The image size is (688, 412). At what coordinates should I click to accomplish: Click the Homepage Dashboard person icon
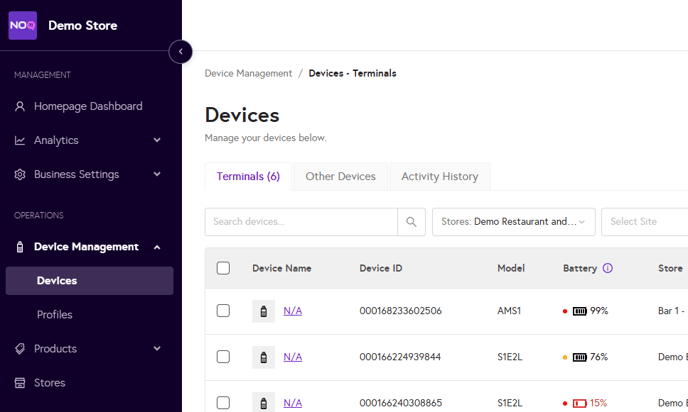point(20,106)
